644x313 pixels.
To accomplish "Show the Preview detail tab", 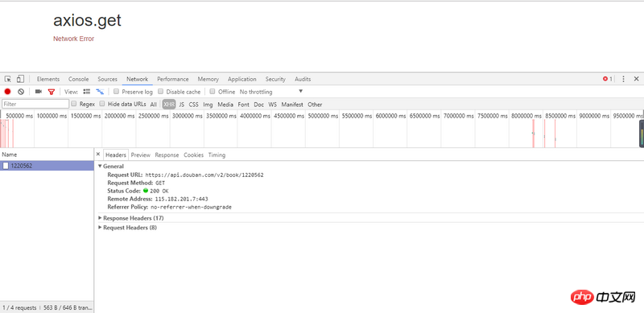I will coord(141,154).
